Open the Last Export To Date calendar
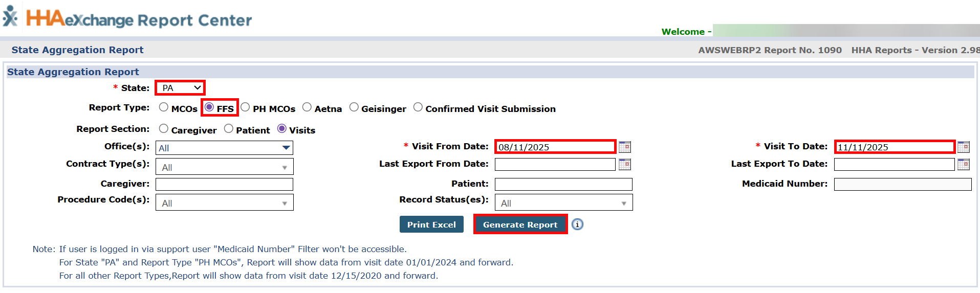The width and height of the screenshot is (980, 293). click(x=963, y=165)
